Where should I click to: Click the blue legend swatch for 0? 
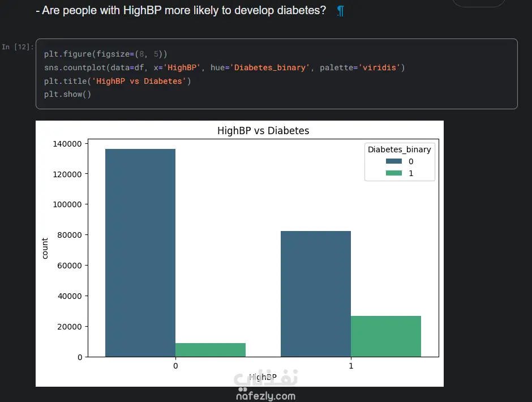[393, 161]
